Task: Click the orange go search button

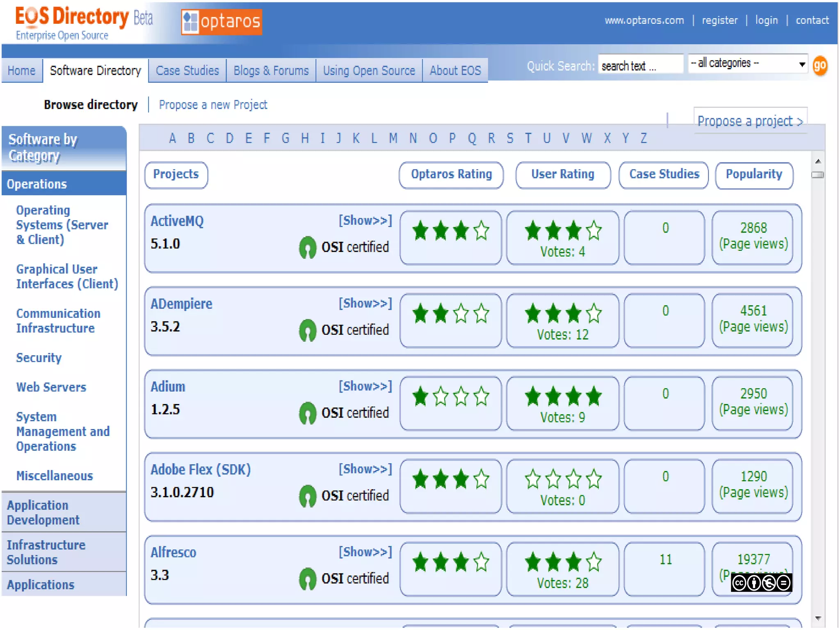Action: (819, 66)
